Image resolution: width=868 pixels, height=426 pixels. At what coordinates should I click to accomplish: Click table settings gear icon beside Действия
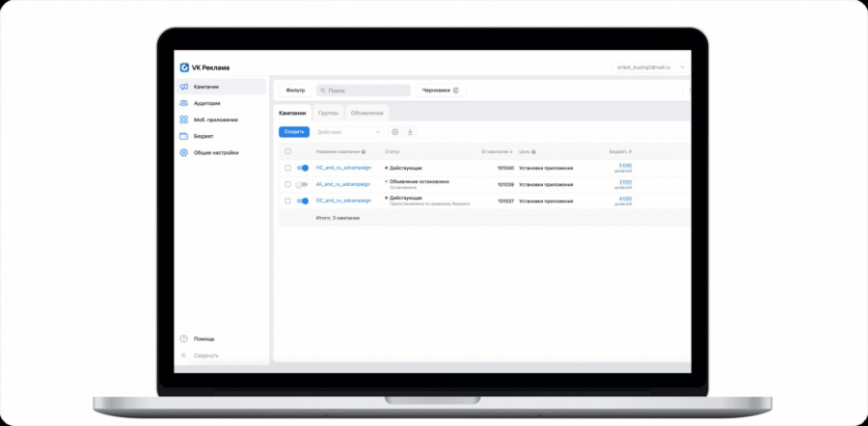[394, 132]
